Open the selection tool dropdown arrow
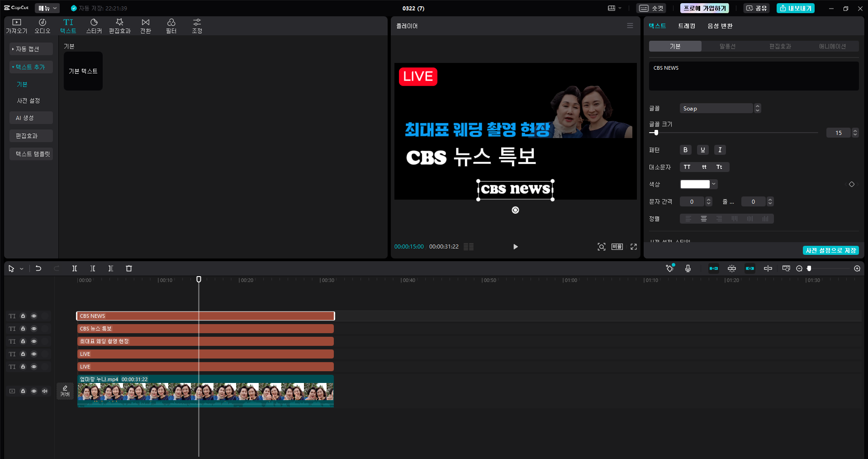868x459 pixels. (21, 269)
